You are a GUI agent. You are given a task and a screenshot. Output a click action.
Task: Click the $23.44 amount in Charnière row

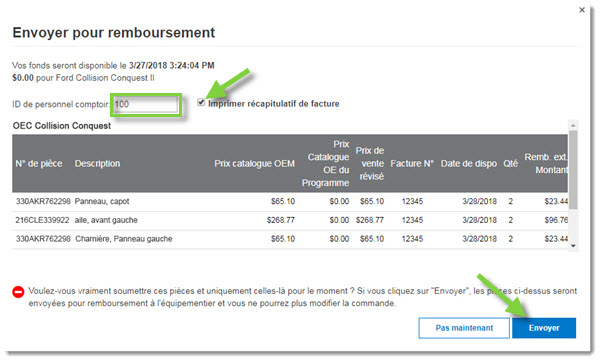tap(556, 239)
